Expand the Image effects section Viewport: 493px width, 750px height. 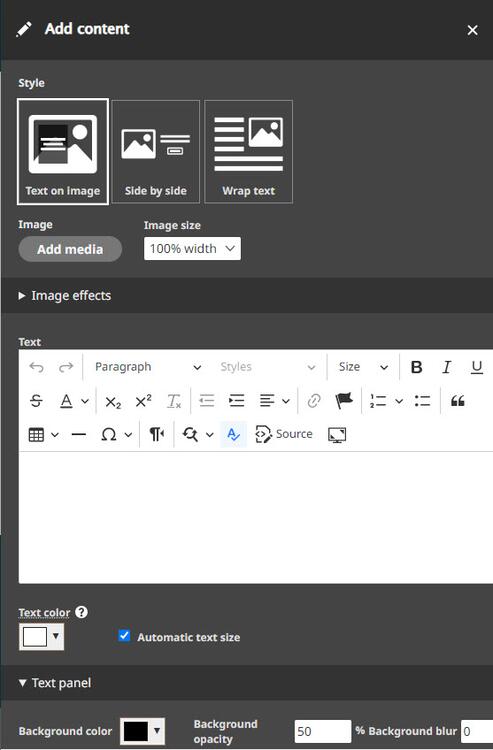point(65,296)
